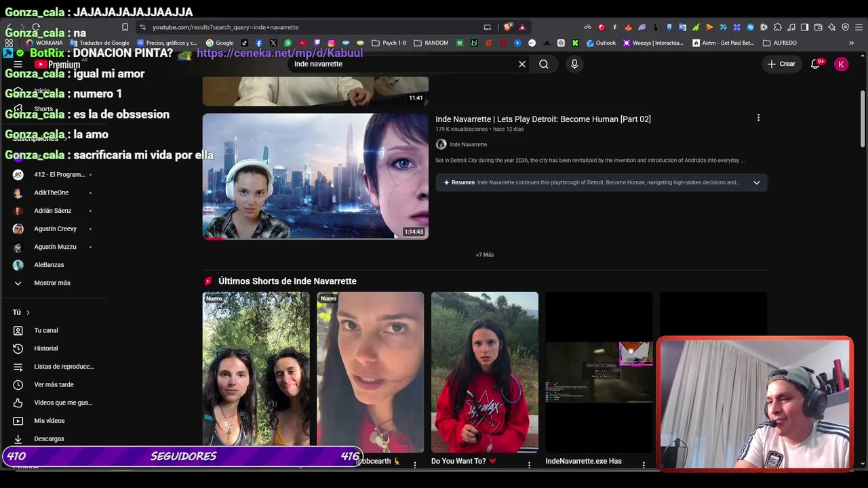Open the WORKANA bookmark
The height and width of the screenshot is (488, 868).
[x=44, y=43]
